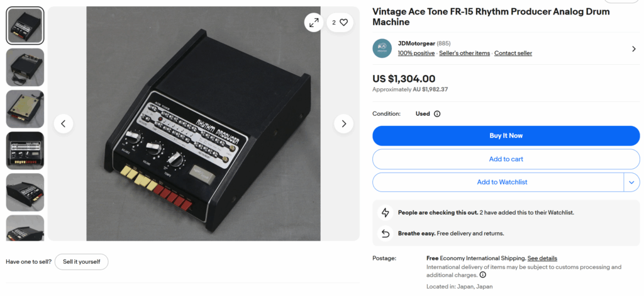Expand the product image to full view
This screenshot has width=644, height=296.
pos(313,23)
